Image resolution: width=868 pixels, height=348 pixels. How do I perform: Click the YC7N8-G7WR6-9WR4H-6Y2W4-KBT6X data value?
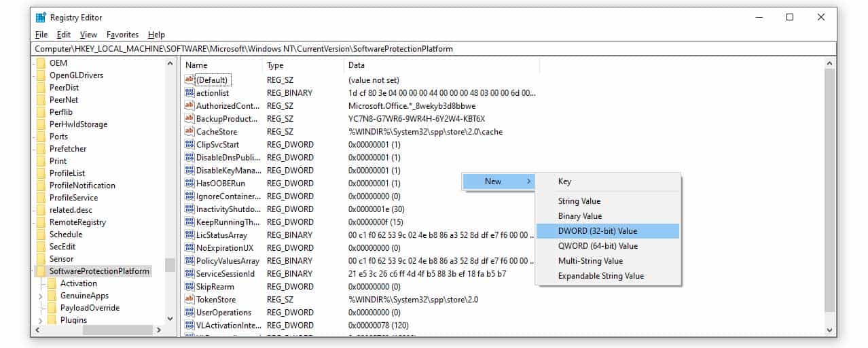click(x=416, y=118)
